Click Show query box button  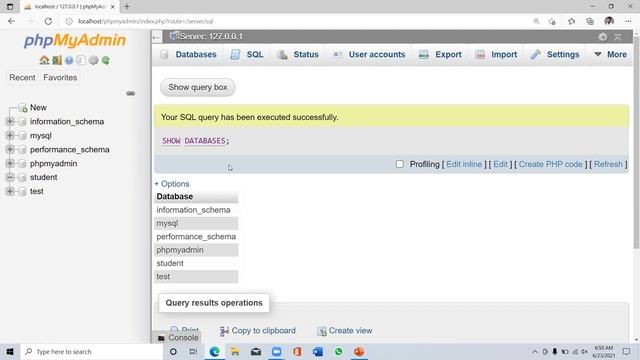[198, 87]
